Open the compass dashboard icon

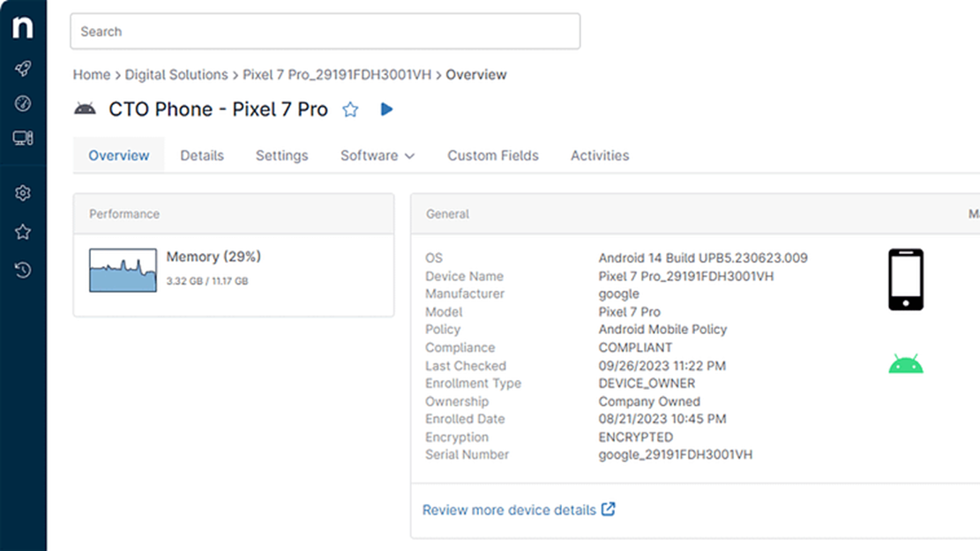[23, 103]
